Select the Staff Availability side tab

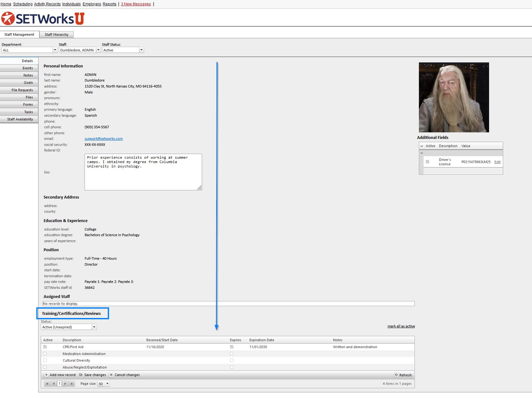pos(19,119)
